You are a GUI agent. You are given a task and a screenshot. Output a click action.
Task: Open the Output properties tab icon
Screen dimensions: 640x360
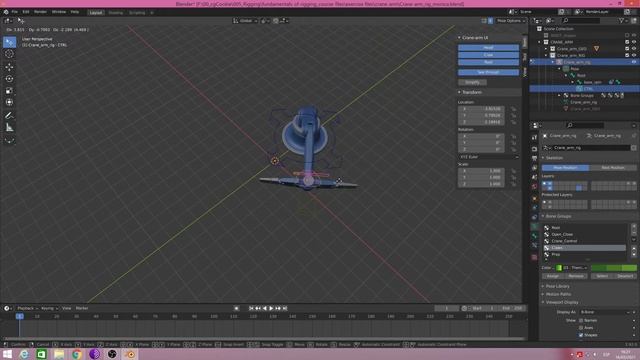534,158
